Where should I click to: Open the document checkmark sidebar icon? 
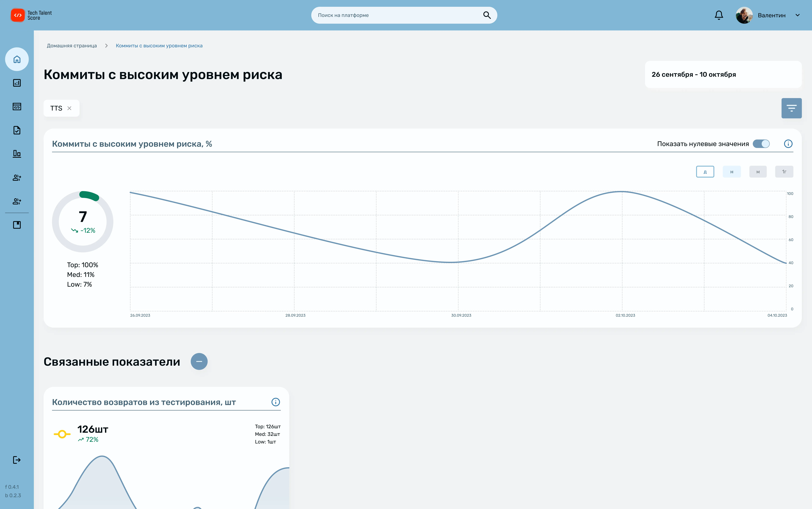(x=17, y=130)
